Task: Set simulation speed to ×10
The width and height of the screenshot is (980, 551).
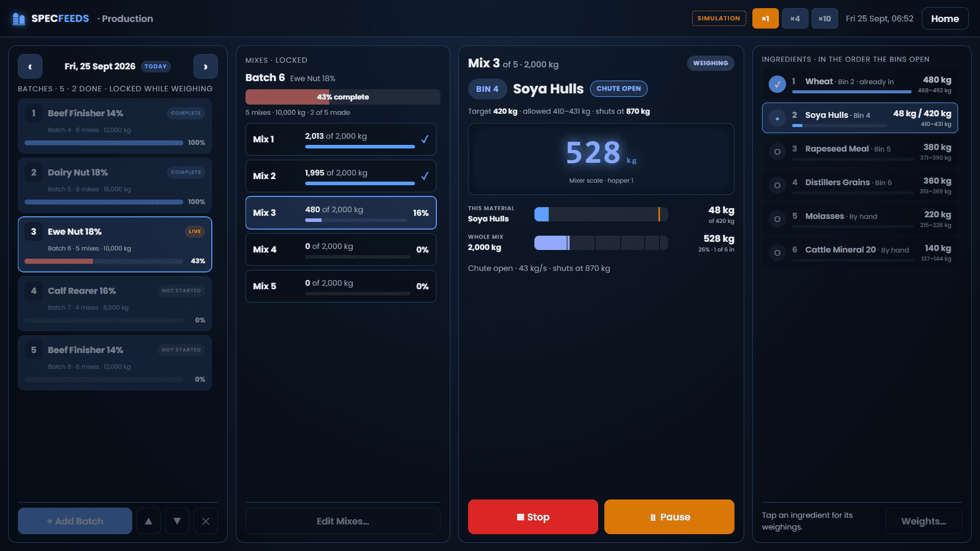Action: [824, 18]
